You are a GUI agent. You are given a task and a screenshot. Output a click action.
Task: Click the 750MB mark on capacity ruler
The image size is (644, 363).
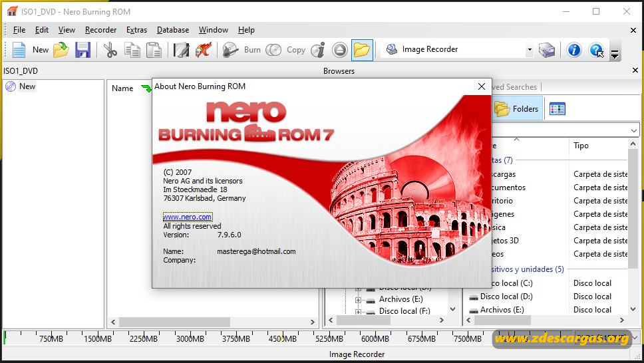51,339
